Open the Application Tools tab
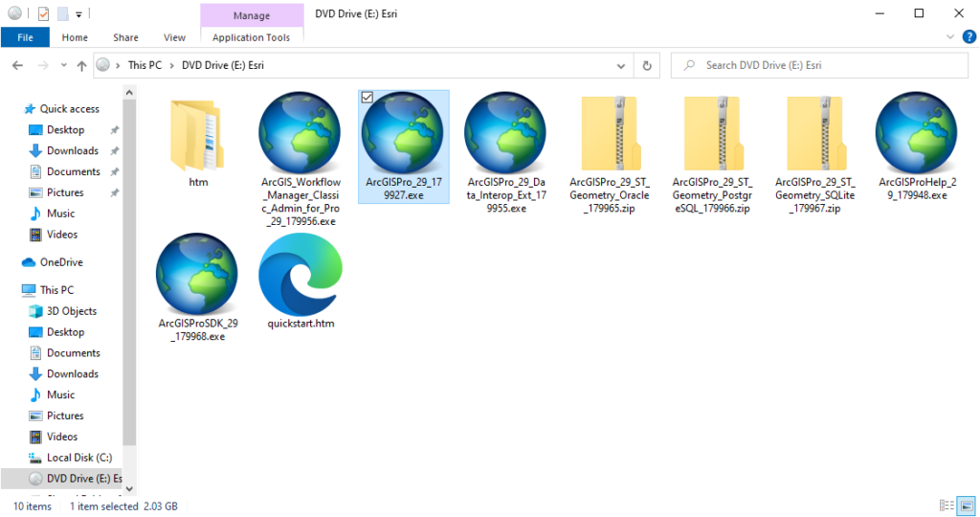 252,37
